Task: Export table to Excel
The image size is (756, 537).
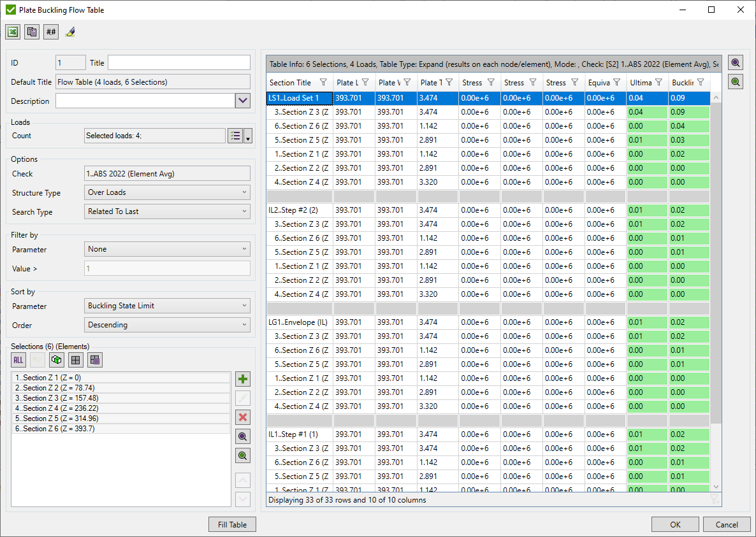Action: pyautogui.click(x=13, y=31)
